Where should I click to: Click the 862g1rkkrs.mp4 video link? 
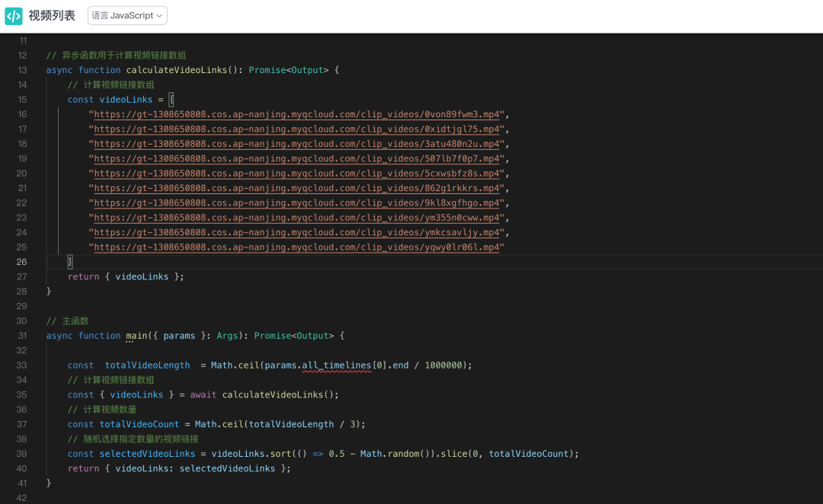[x=296, y=188]
